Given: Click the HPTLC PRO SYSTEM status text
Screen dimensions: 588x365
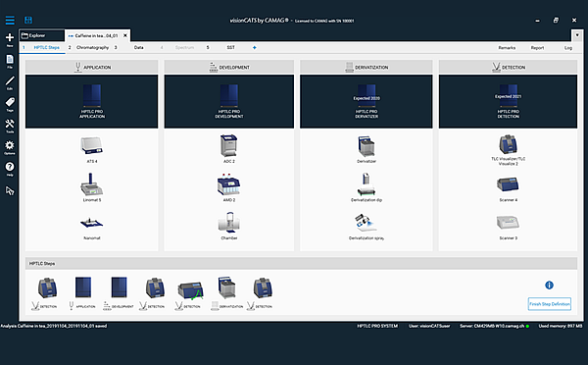Looking at the screenshot, I should pyautogui.click(x=377, y=326).
